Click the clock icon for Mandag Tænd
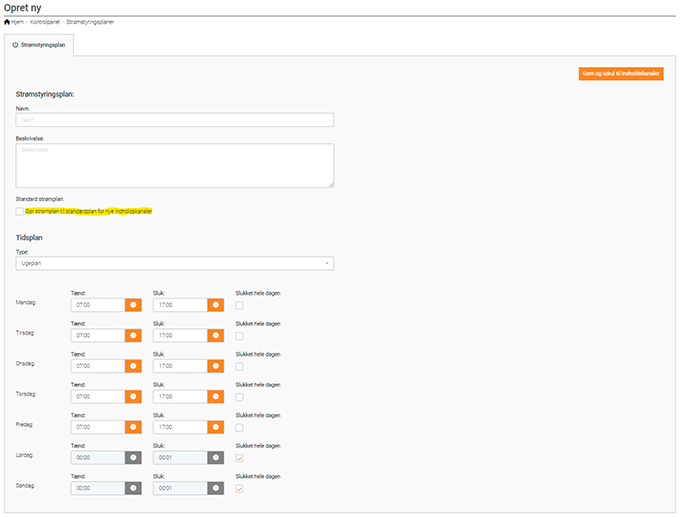 coord(133,305)
